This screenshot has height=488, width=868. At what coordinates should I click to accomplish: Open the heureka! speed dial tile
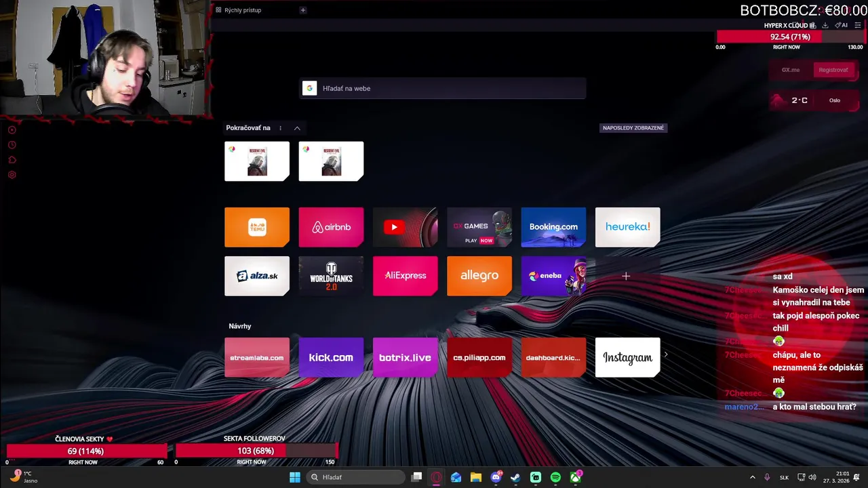pyautogui.click(x=628, y=227)
